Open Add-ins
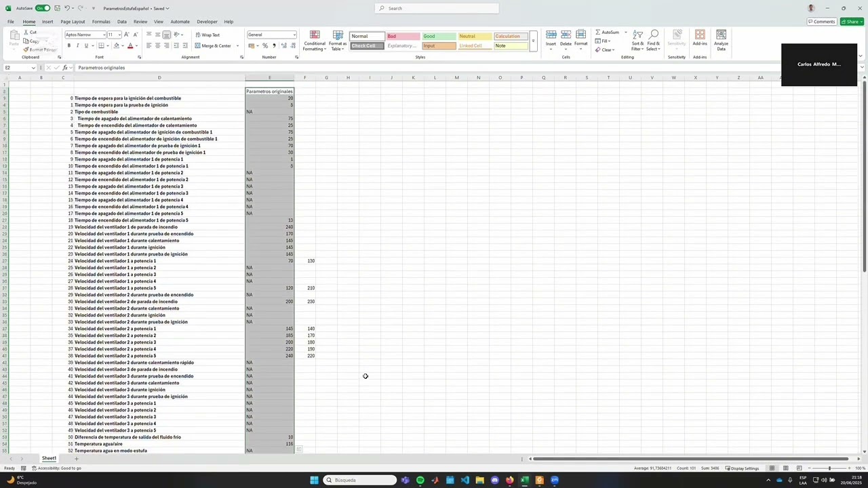Viewport: 868px width, 488px height. 700,38
